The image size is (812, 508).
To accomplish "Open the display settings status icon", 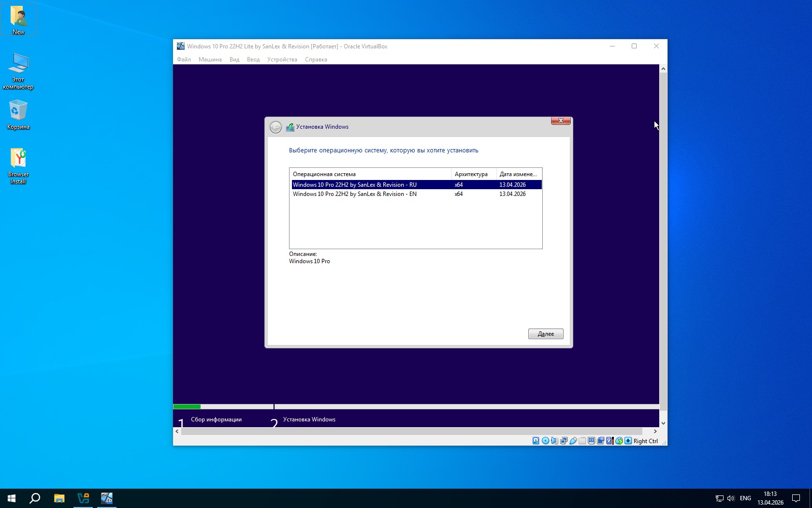I will (591, 441).
